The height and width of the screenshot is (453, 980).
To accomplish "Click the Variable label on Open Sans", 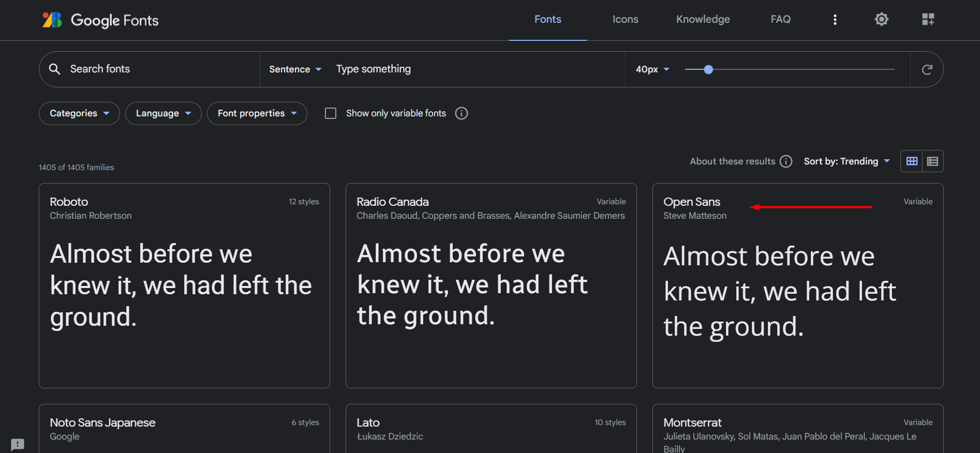I will coord(918,202).
